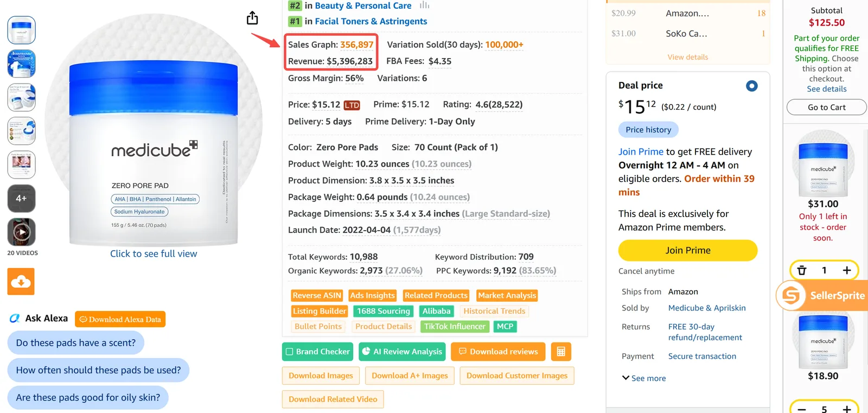The image size is (868, 413).
Task: Click the Sales Graph value 356,897
Action: 356,45
